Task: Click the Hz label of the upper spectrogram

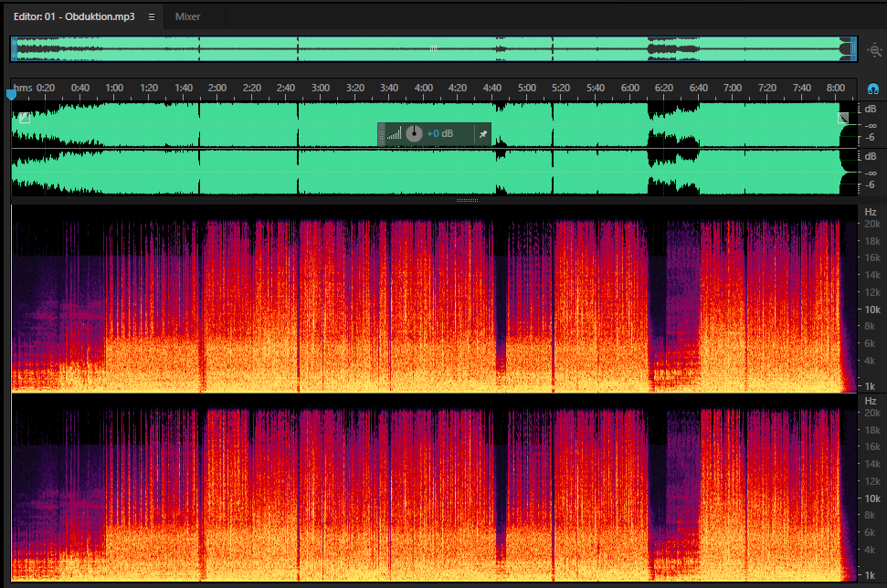Action: [871, 212]
